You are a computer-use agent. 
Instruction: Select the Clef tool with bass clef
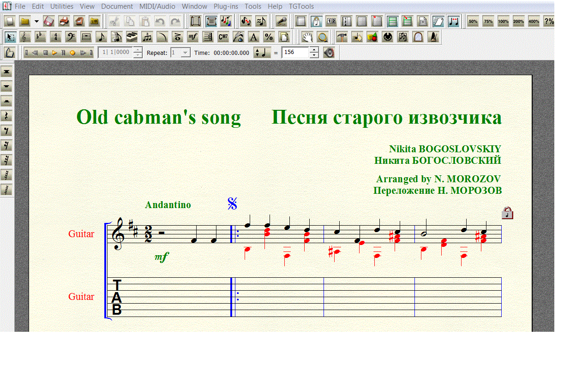(71, 37)
